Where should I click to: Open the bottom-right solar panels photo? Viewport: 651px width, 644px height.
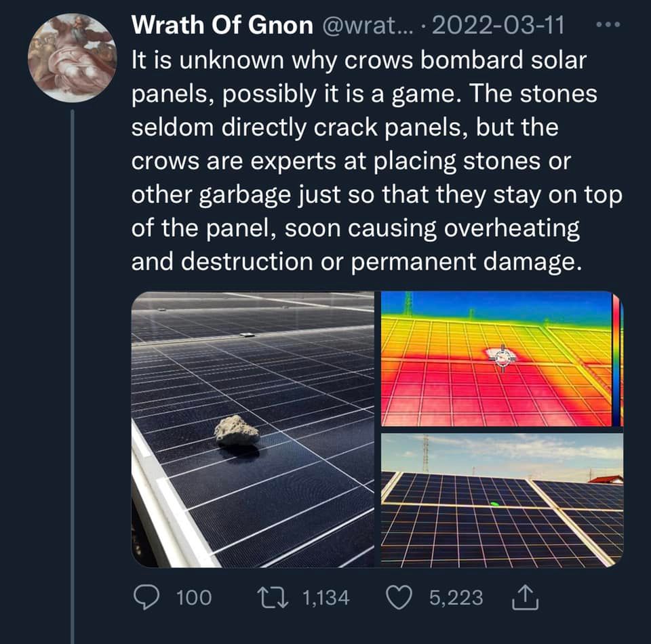click(x=502, y=500)
